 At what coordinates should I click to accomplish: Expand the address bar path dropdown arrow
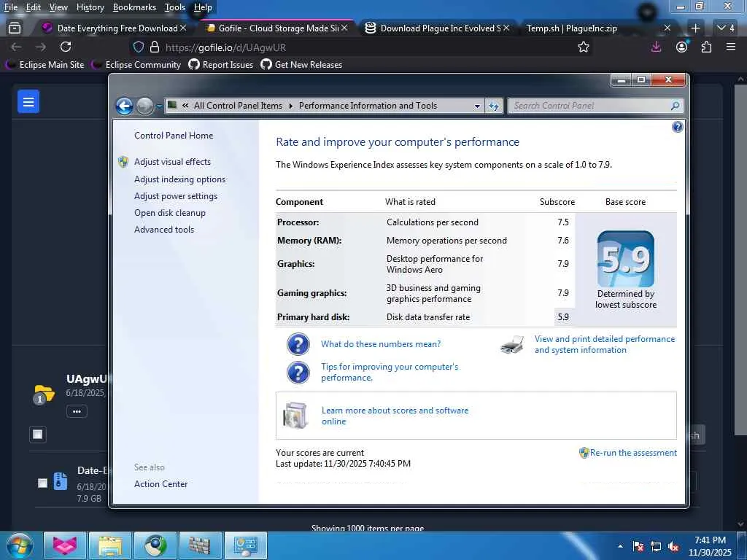pyautogui.click(x=477, y=106)
